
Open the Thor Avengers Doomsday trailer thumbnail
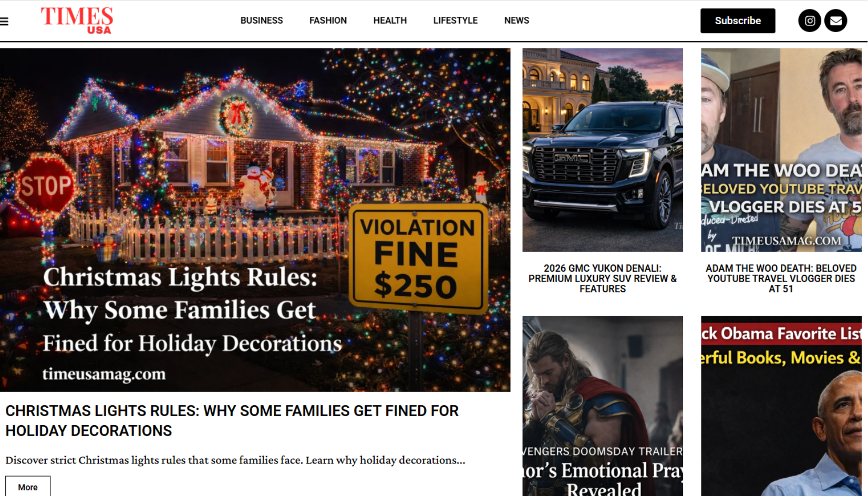tap(603, 406)
